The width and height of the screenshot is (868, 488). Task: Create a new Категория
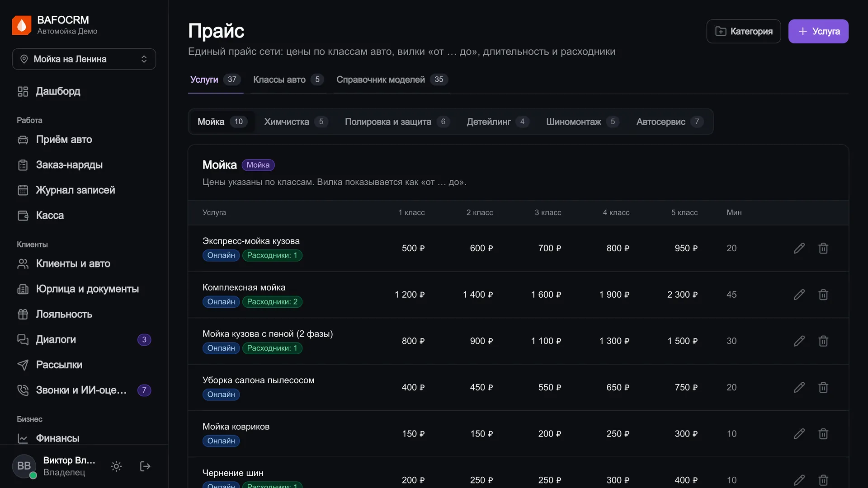pyautogui.click(x=744, y=31)
